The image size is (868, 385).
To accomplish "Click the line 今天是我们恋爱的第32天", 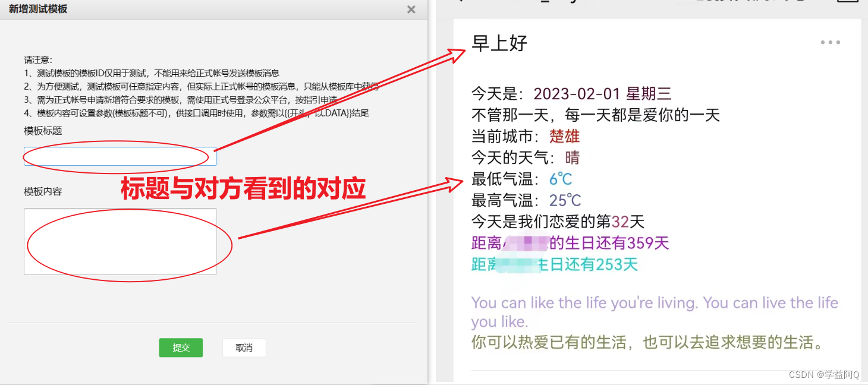I will [x=558, y=222].
